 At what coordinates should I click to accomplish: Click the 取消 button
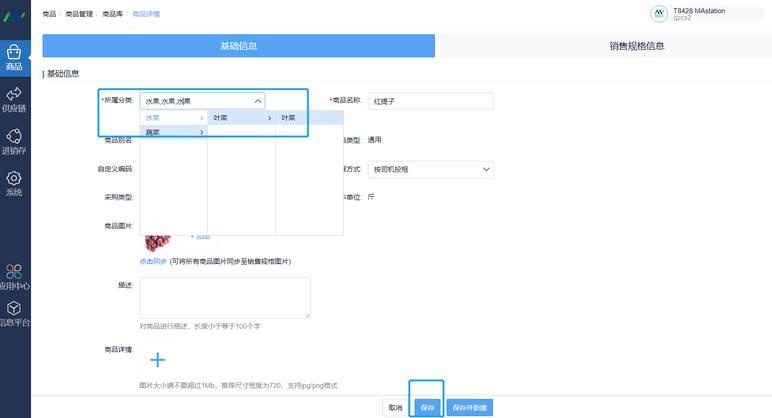pyautogui.click(x=395, y=408)
